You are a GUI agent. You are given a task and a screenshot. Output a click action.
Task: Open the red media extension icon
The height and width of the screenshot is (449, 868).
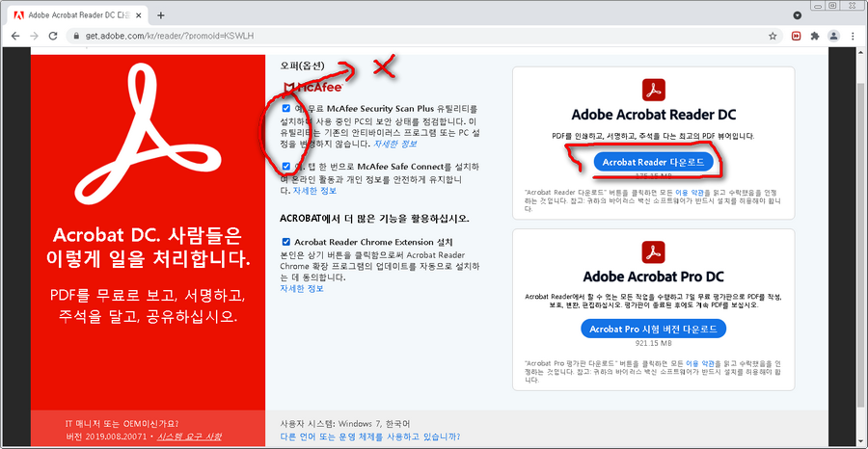[796, 36]
